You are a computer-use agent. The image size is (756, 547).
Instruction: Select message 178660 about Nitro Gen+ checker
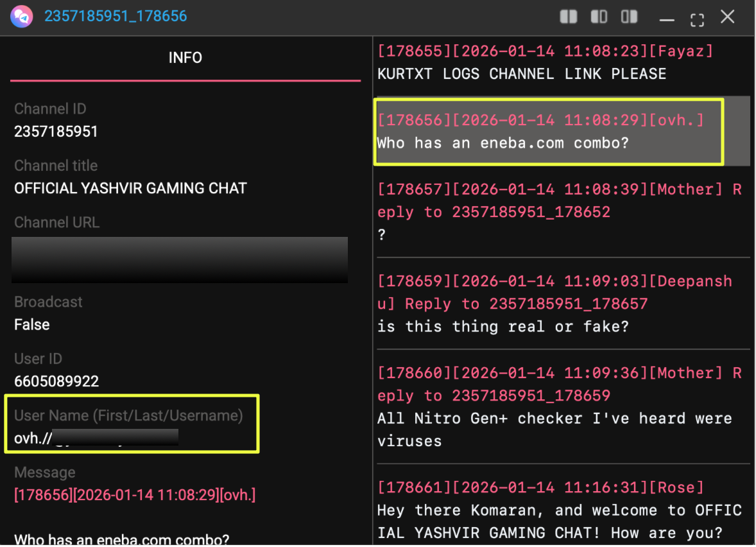pyautogui.click(x=558, y=407)
